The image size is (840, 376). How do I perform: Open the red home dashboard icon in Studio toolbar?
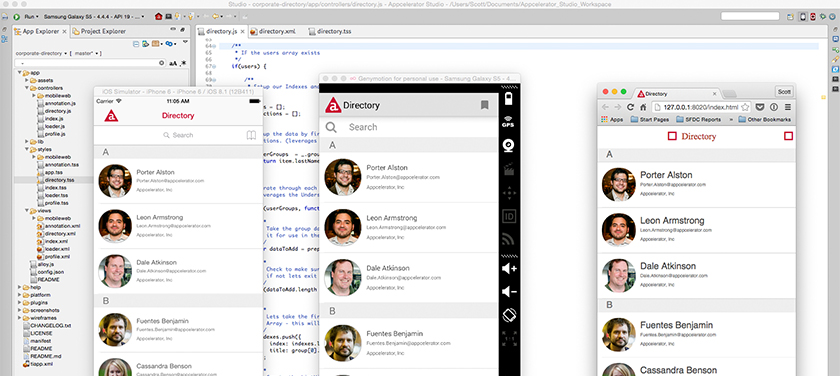[x=159, y=17]
